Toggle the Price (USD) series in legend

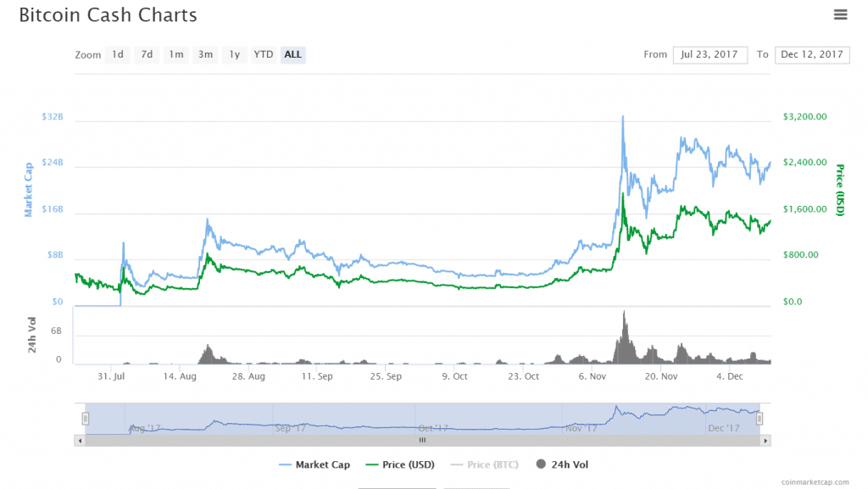pyautogui.click(x=401, y=464)
